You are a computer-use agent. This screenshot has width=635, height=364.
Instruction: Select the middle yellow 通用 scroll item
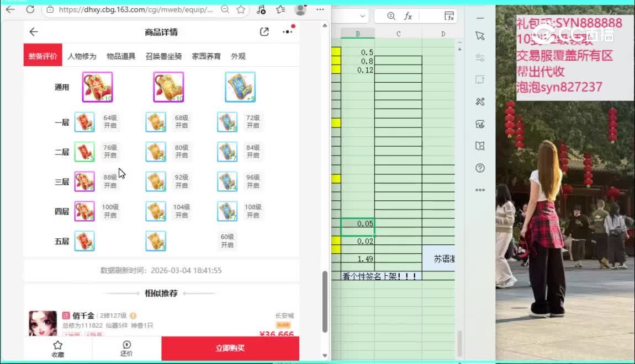[x=168, y=87]
